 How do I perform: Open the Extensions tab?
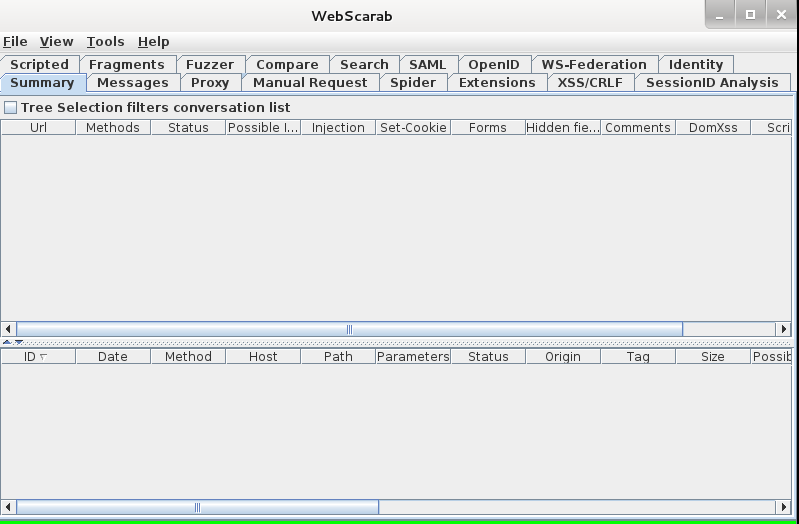coord(497,83)
